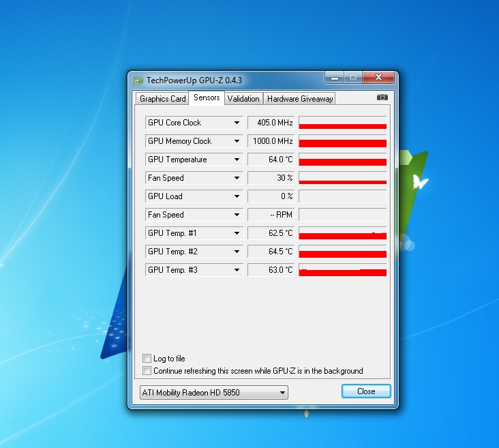The height and width of the screenshot is (448, 499).
Task: Open the GPU Temp. #3 dropdown
Action: pyautogui.click(x=194, y=270)
